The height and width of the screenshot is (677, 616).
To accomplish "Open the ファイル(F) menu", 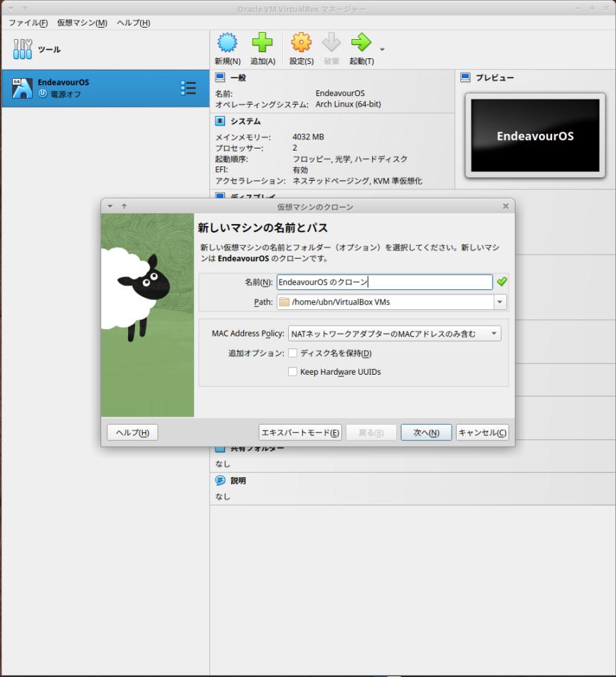I will (x=28, y=23).
